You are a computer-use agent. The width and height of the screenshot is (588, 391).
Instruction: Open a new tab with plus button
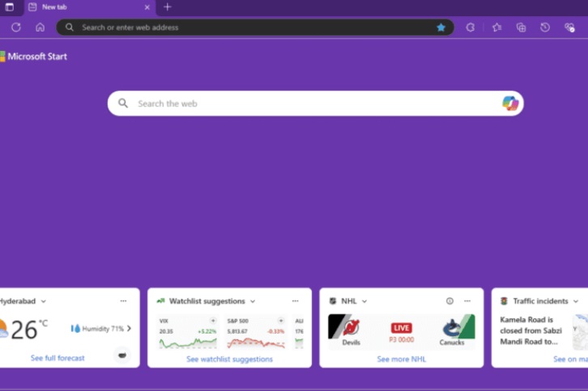(x=168, y=6)
